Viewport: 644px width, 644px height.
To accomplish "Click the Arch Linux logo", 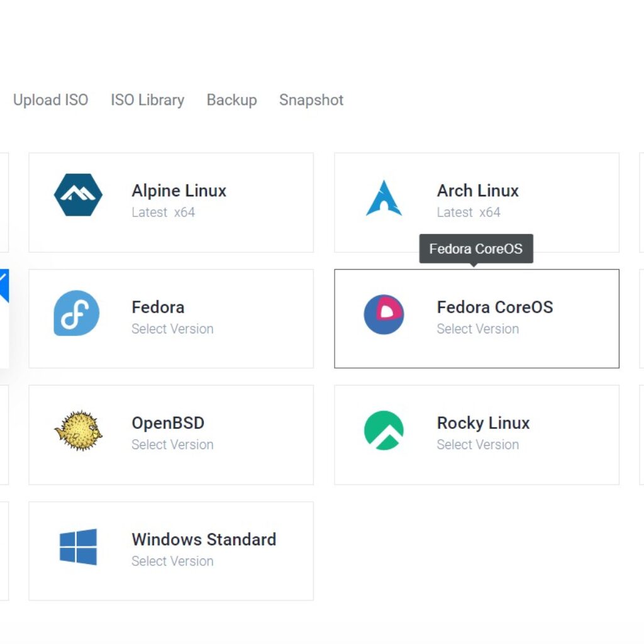I will point(384,198).
